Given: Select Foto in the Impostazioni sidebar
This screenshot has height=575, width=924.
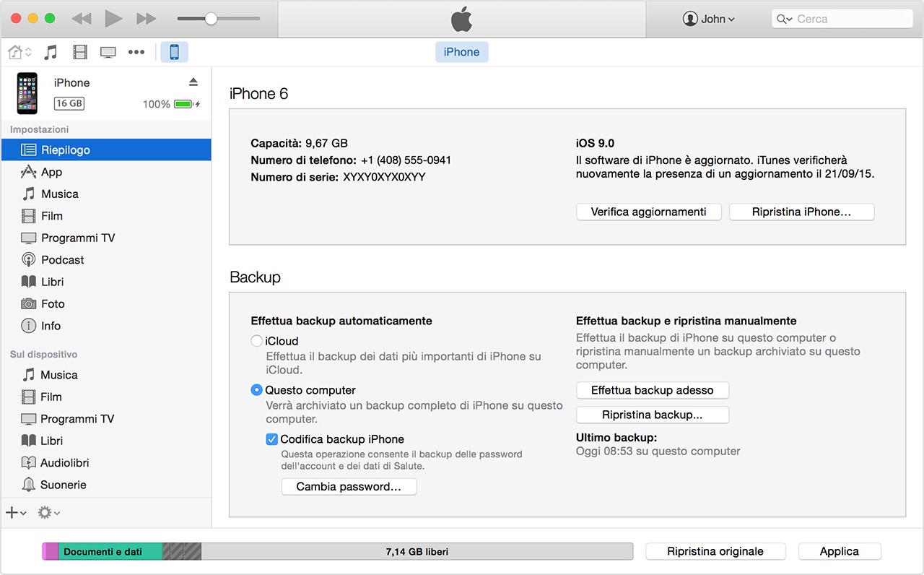Looking at the screenshot, I should (x=53, y=304).
